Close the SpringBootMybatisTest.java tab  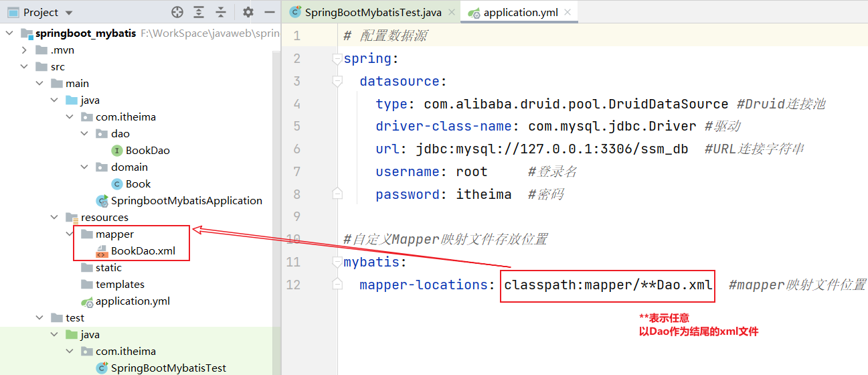click(452, 12)
